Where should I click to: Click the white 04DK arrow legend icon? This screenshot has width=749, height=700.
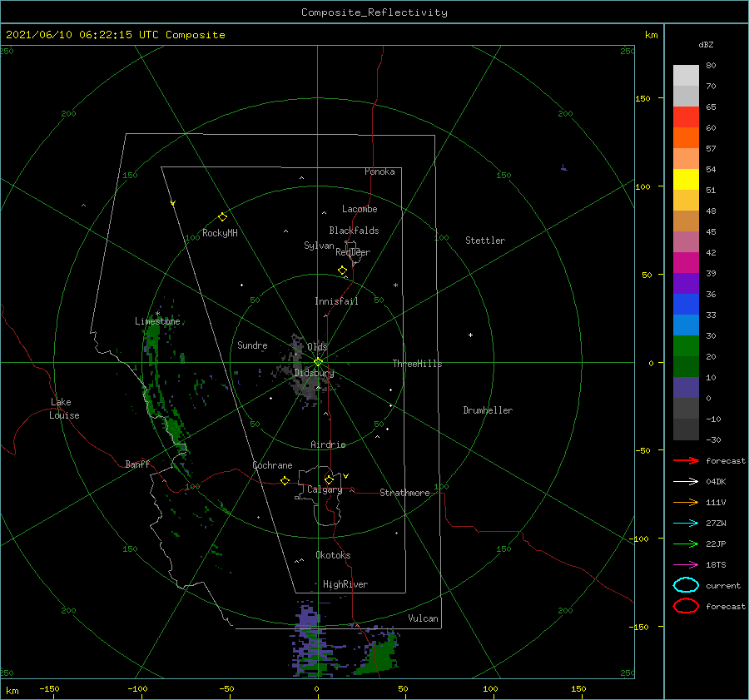click(686, 482)
